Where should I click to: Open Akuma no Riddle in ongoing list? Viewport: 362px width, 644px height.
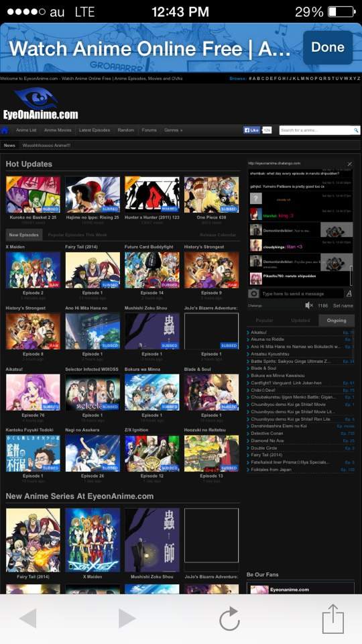(267, 339)
